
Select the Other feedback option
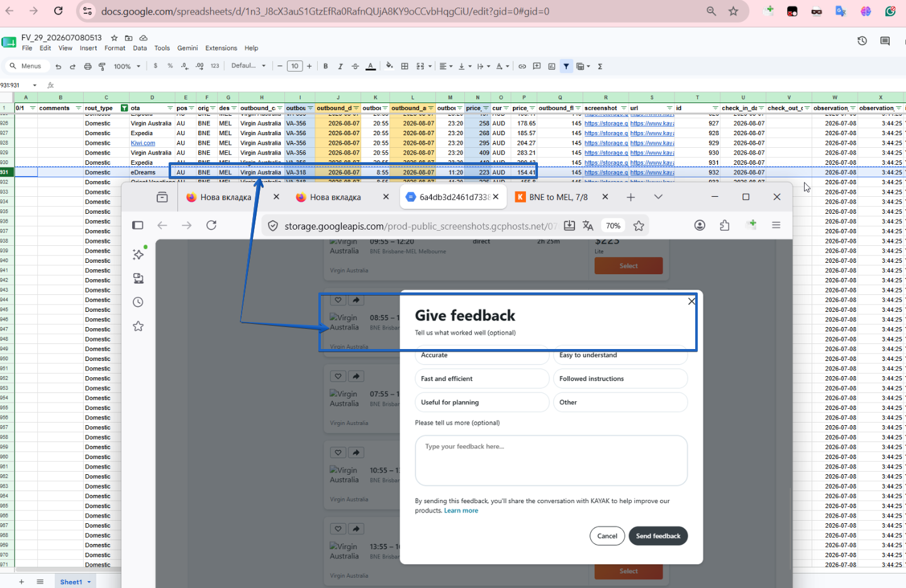(620, 402)
